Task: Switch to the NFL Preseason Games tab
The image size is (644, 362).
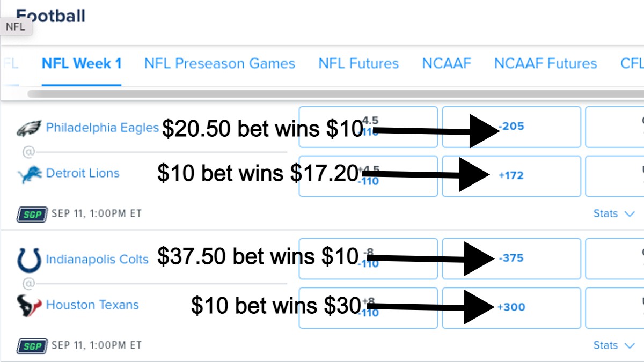Action: [x=219, y=63]
